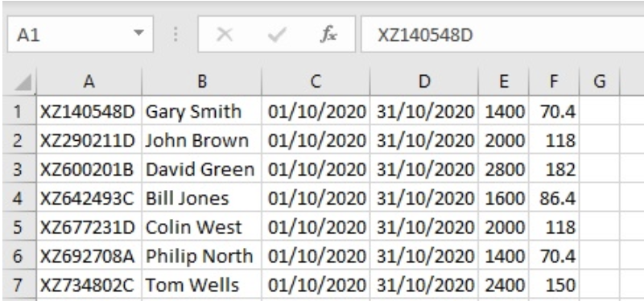This screenshot has width=644, height=301.
Task: Click the Select All corner triangle
Action: 23,83
